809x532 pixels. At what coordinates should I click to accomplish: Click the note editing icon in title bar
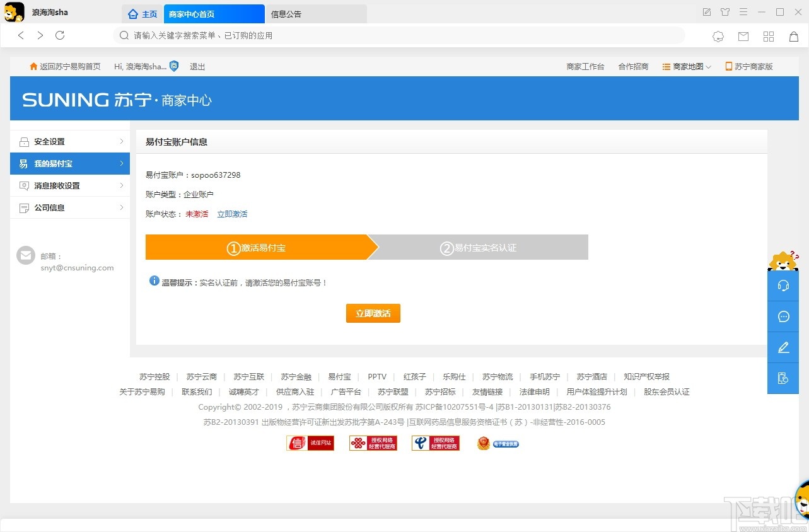[707, 12]
